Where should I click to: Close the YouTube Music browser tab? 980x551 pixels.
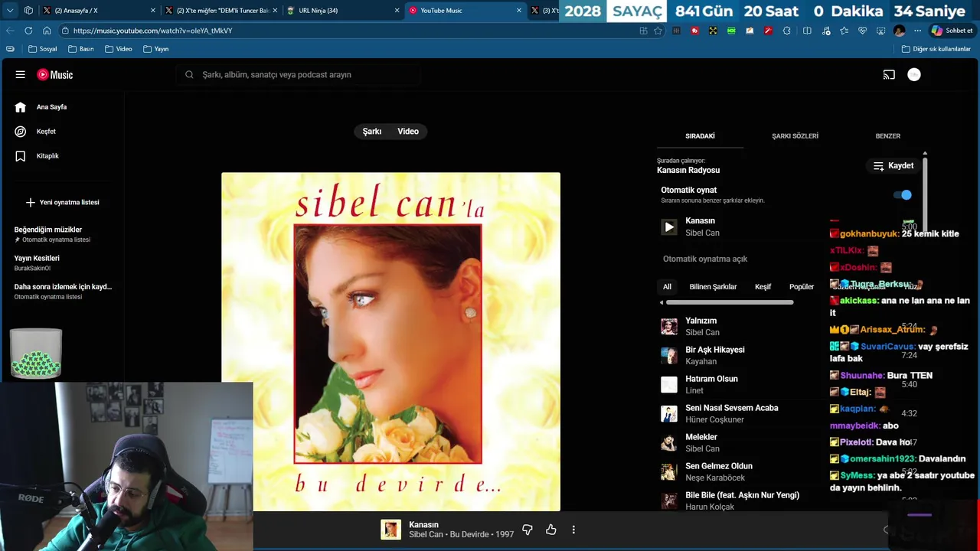(x=518, y=11)
